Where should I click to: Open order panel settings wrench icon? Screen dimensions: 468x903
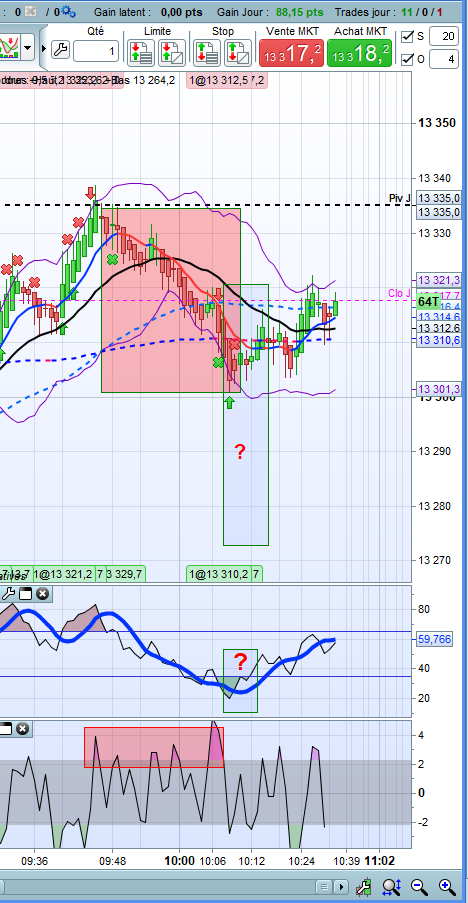pyautogui.click(x=60, y=50)
